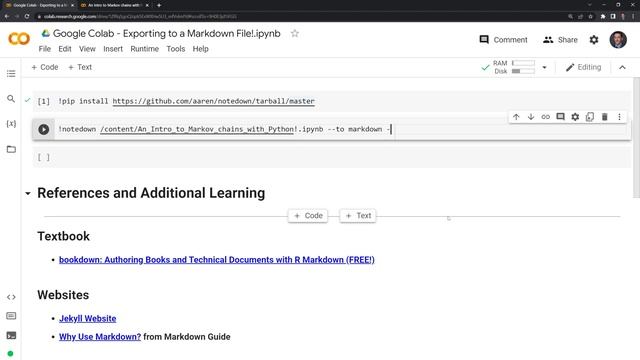Bookmark this page in browser
Image resolution: width=640 pixels, height=360 pixels.
[x=590, y=16]
